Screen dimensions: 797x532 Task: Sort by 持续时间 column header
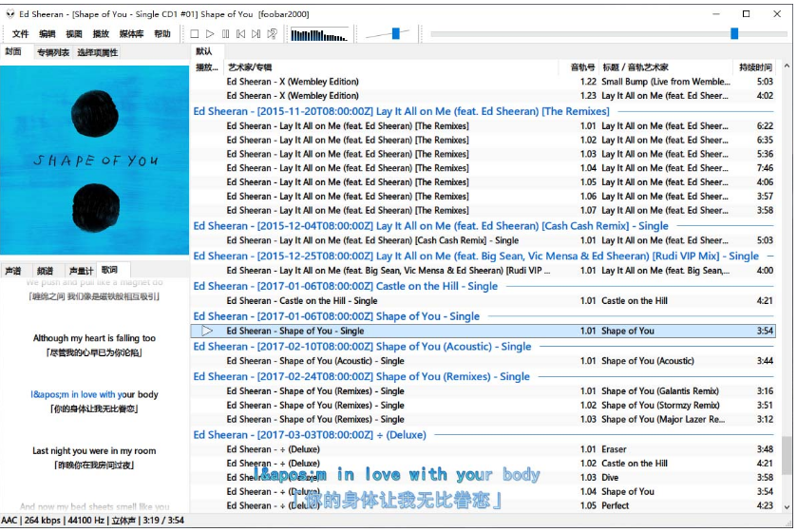coord(755,67)
